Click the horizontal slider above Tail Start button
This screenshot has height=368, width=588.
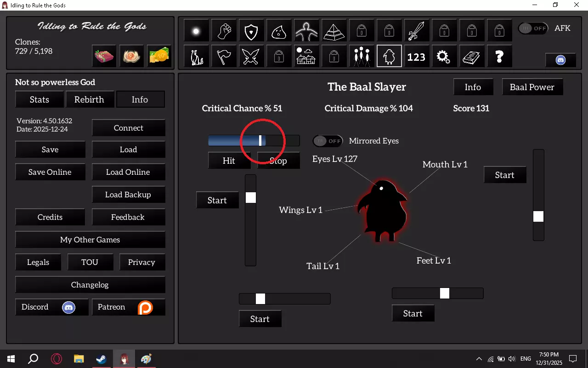tap(285, 299)
